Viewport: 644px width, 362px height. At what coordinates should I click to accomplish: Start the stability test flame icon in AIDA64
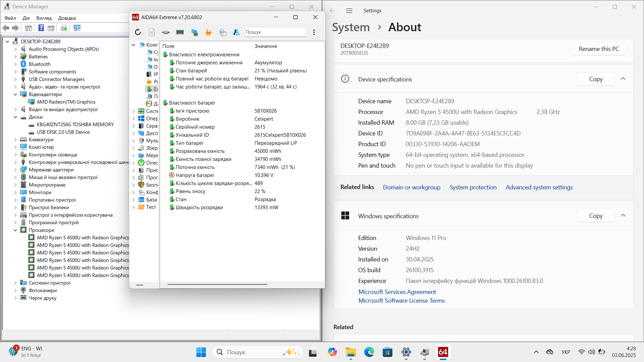[x=208, y=32]
